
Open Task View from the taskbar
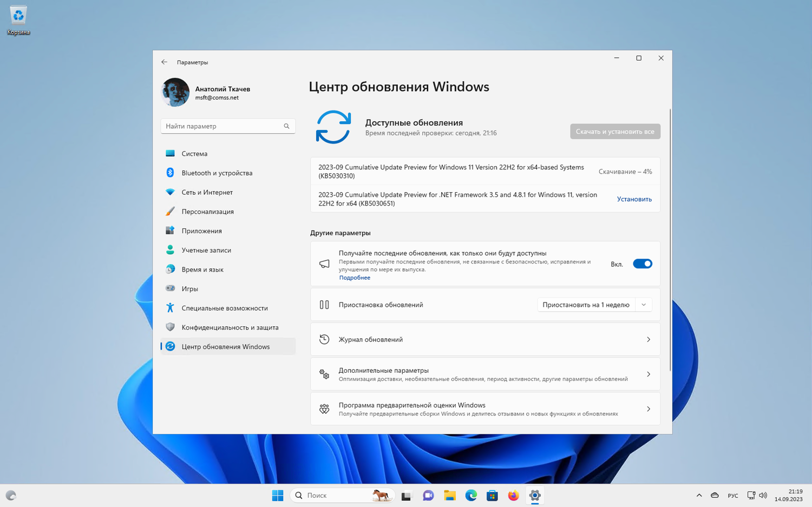tap(407, 496)
